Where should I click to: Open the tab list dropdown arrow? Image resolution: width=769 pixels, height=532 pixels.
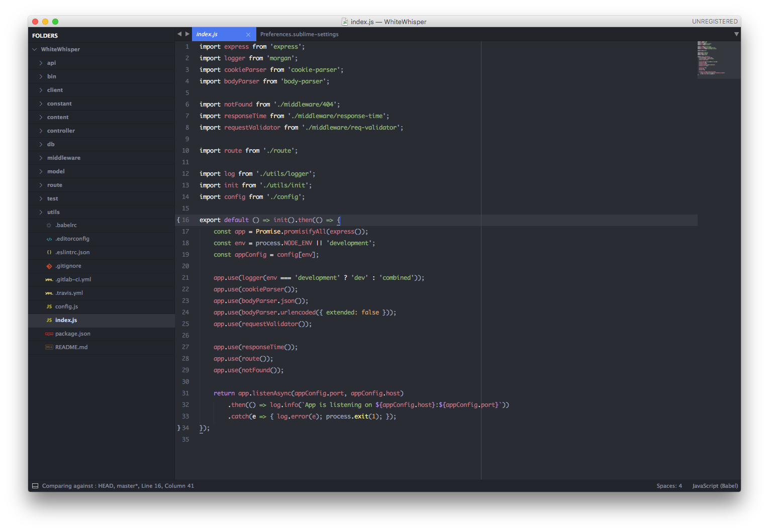[x=736, y=34]
